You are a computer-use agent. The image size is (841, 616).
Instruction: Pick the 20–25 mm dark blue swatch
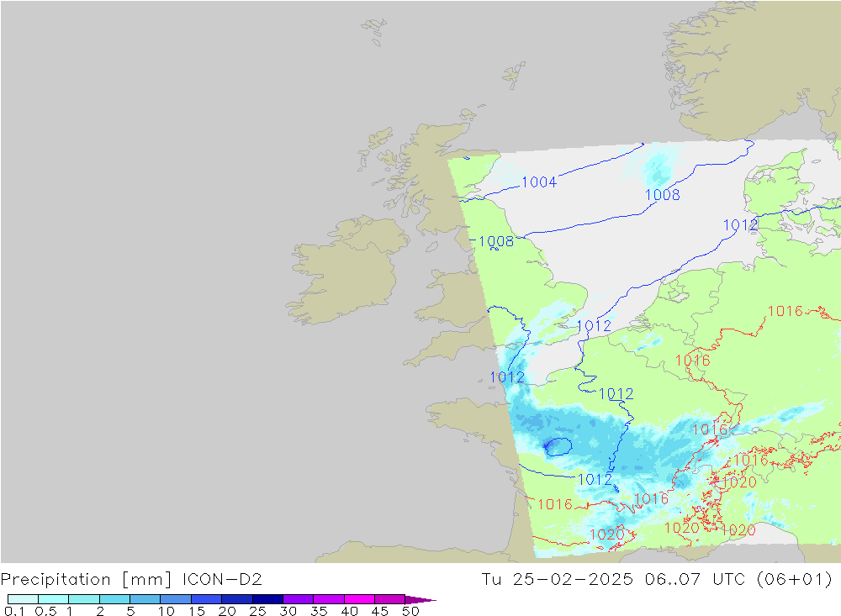pyautogui.click(x=237, y=599)
